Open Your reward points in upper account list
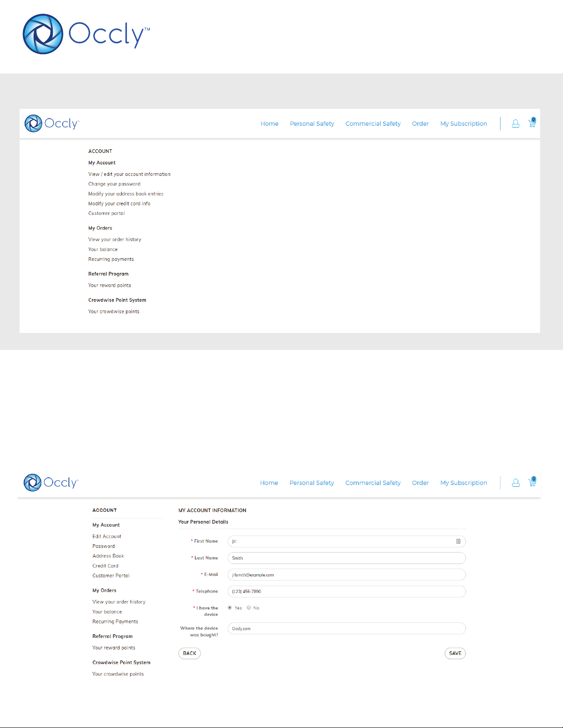The image size is (563, 728). pos(110,285)
